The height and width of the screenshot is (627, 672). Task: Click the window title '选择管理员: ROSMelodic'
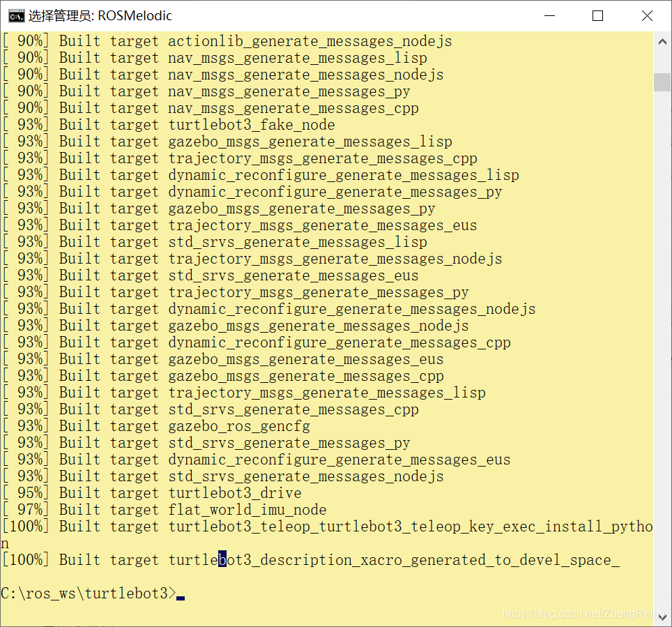[x=100, y=16]
